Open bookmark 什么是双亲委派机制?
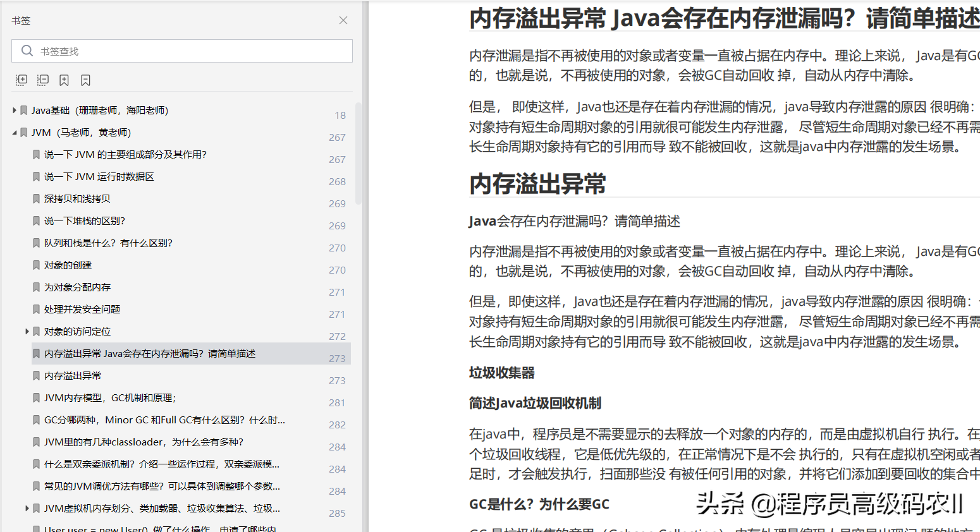Image resolution: width=980 pixels, height=532 pixels. coord(162,464)
